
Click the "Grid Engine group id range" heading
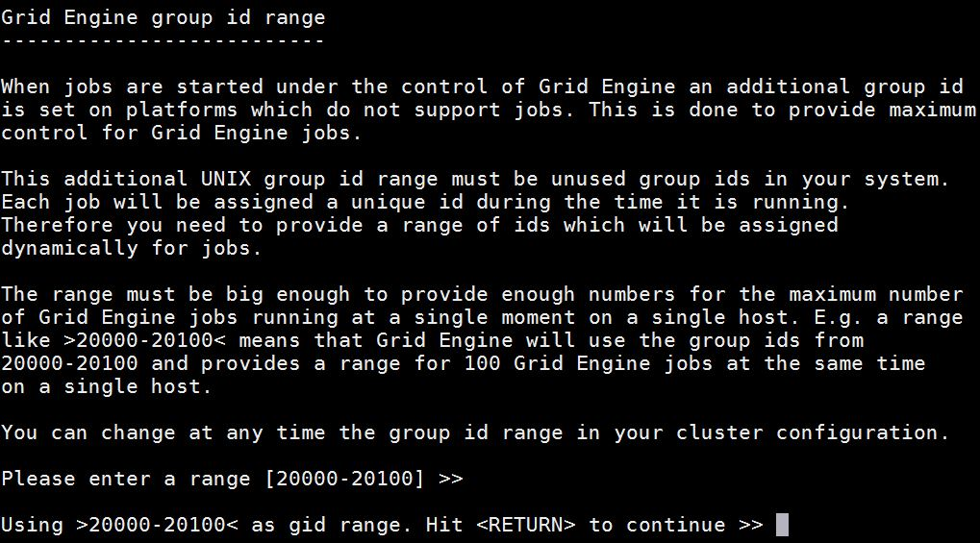163,17
